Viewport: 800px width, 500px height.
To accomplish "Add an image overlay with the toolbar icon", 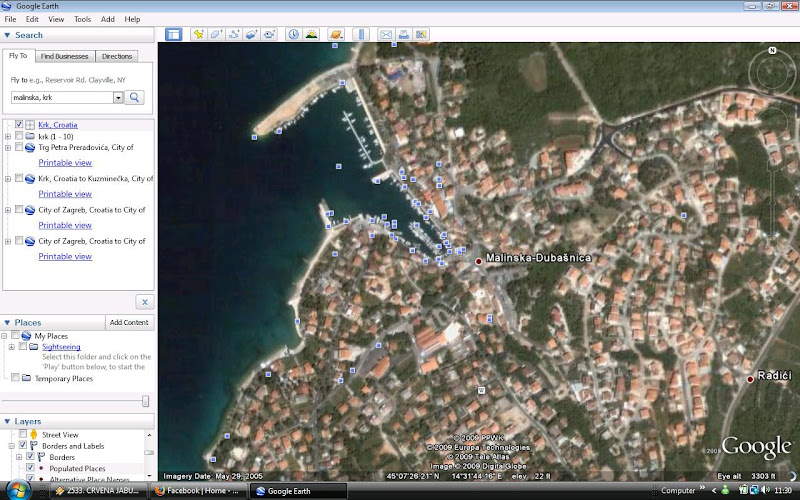I will click(251, 34).
